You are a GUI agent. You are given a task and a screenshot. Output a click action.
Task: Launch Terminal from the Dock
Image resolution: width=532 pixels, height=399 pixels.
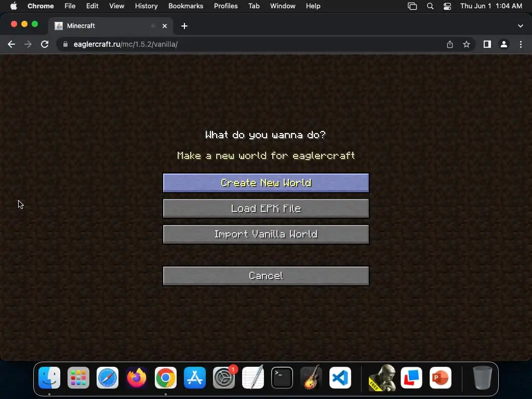click(282, 378)
